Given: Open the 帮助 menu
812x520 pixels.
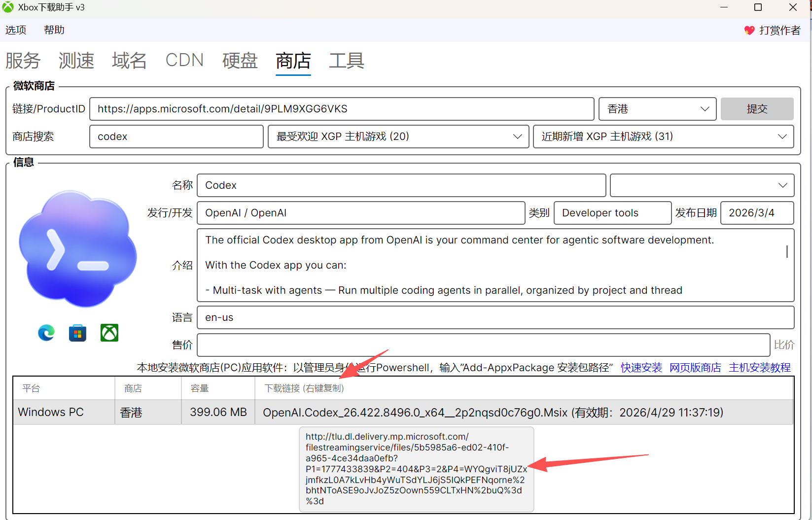Looking at the screenshot, I should tap(54, 30).
